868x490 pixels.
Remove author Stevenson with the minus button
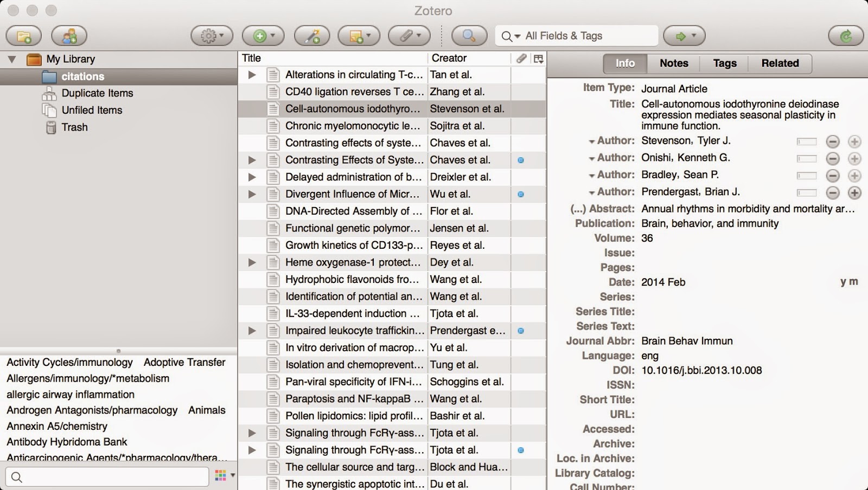(833, 141)
